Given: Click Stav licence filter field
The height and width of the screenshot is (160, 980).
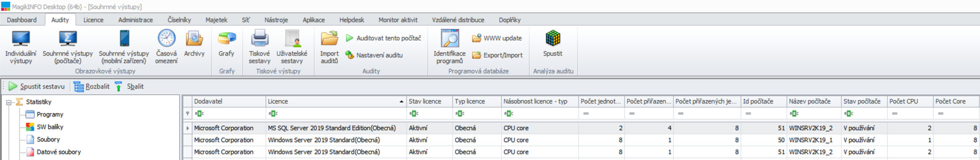Looking at the screenshot, I should click(x=429, y=114).
